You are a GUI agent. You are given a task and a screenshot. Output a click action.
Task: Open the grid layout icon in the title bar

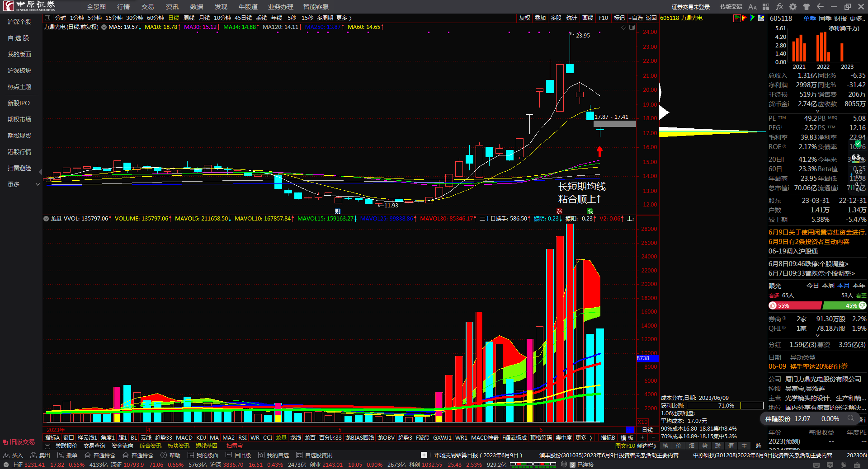766,7
